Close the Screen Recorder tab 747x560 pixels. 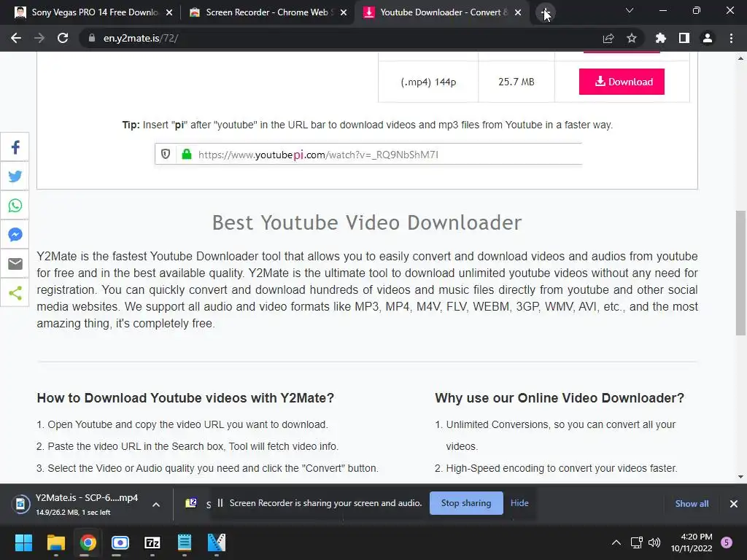click(344, 12)
